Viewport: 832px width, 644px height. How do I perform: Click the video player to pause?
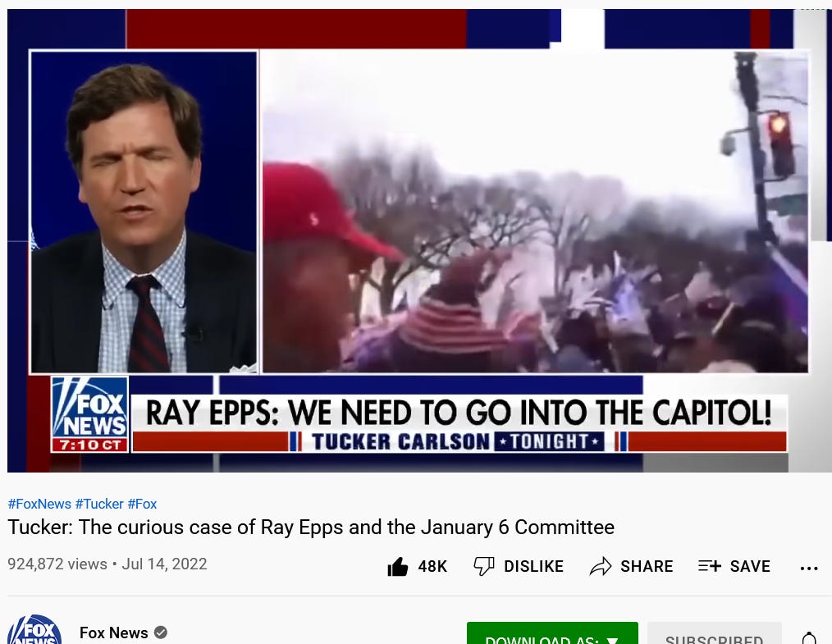[x=419, y=240]
